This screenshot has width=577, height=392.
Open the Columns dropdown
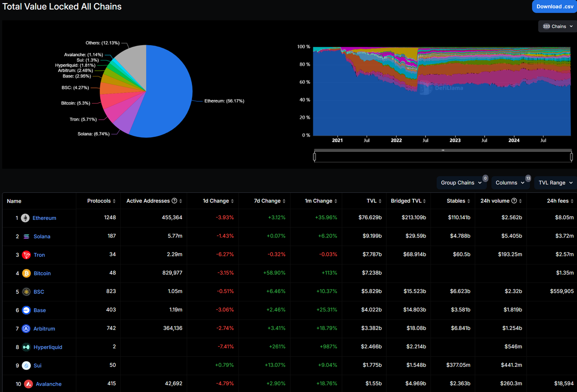pos(510,183)
